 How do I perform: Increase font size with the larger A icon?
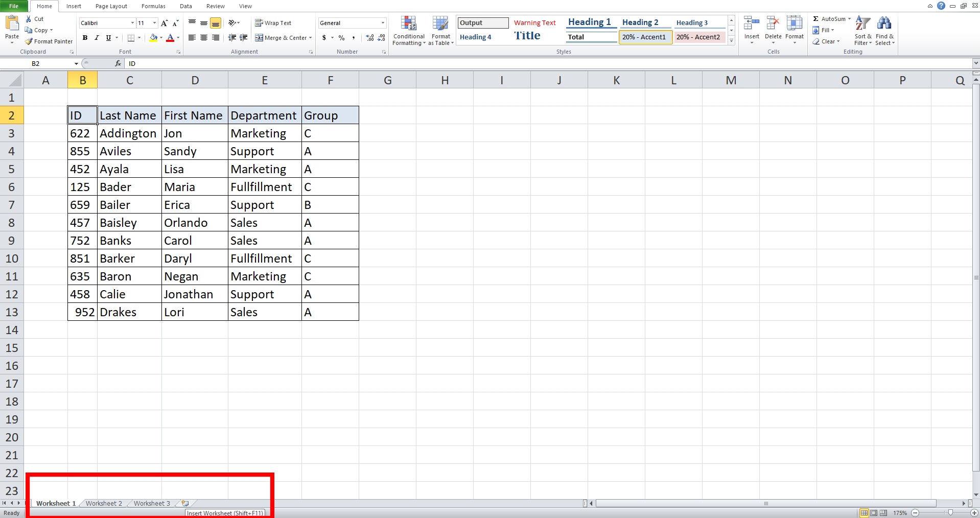click(x=164, y=23)
